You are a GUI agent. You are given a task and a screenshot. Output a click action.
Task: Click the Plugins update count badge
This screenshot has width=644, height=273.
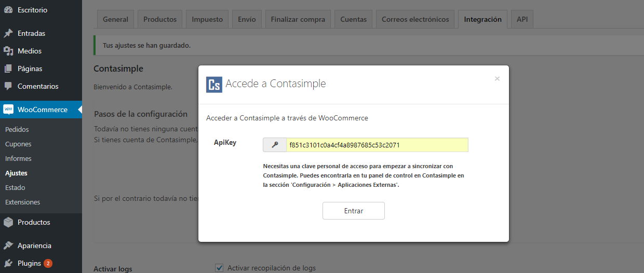click(x=48, y=263)
